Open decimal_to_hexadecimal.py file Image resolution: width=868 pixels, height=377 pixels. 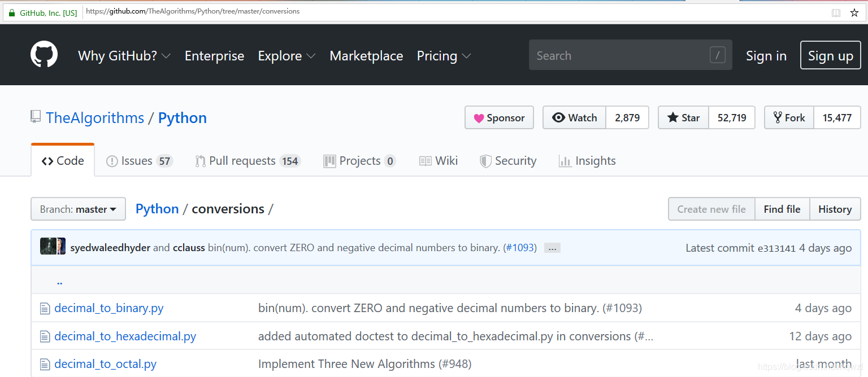click(125, 337)
